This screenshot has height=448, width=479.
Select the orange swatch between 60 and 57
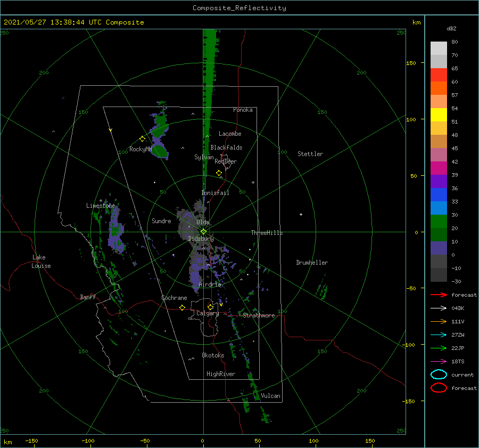tap(439, 88)
